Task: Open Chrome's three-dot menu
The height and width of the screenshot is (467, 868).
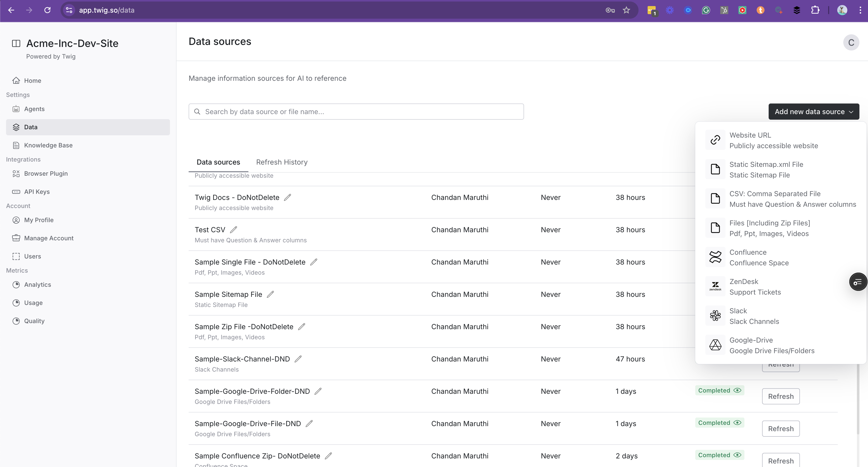Action: (860, 10)
